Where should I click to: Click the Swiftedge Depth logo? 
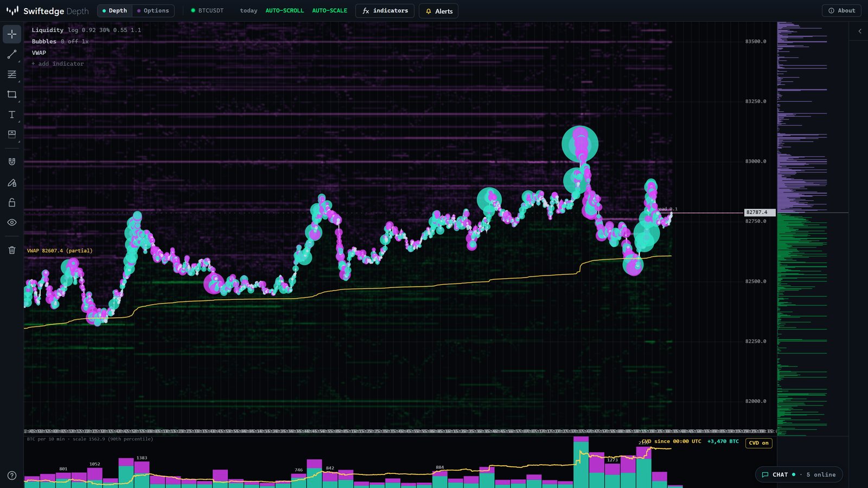click(x=47, y=11)
